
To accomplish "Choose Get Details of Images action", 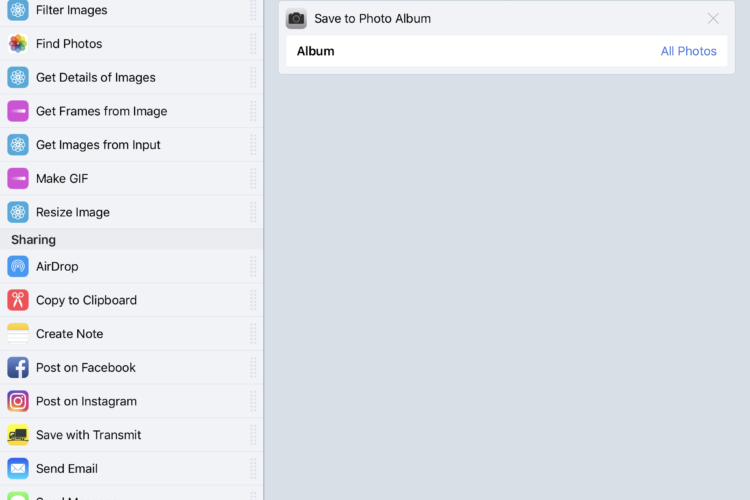I will point(131,78).
